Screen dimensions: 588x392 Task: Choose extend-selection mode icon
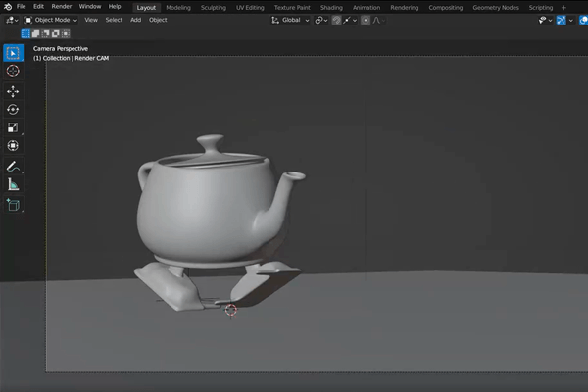pos(35,33)
